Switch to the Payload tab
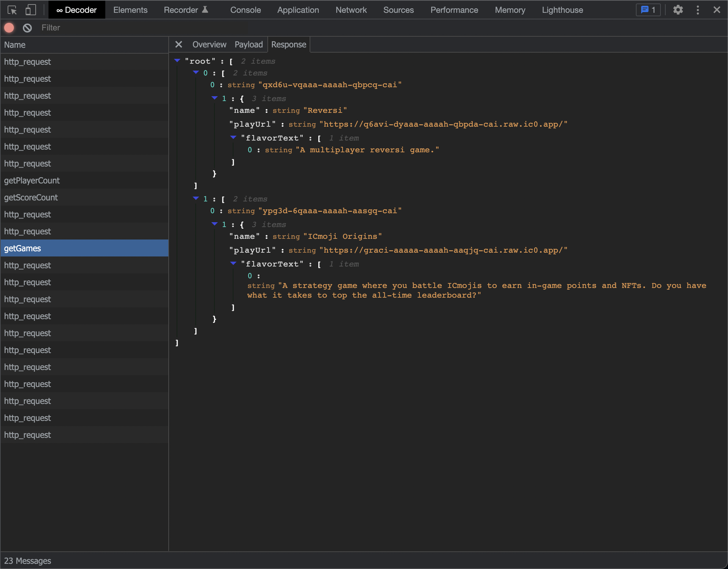The image size is (728, 569). (248, 45)
